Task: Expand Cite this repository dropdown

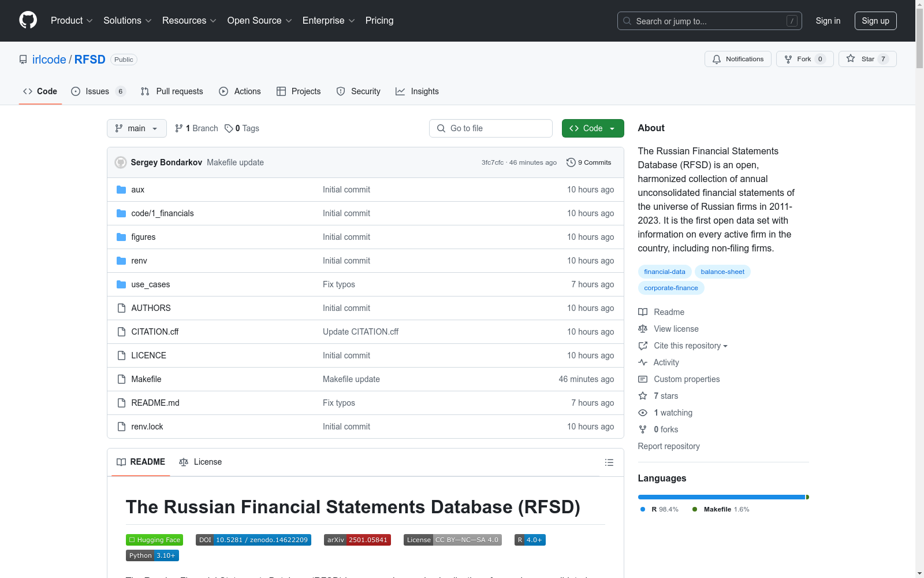Action: [x=690, y=346]
